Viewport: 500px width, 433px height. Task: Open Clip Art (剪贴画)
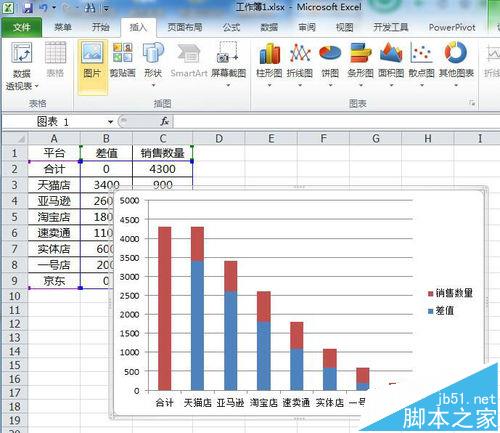click(123, 60)
